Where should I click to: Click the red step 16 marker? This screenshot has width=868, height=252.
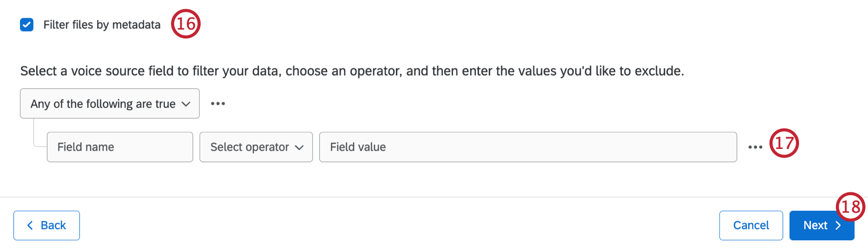pyautogui.click(x=185, y=24)
